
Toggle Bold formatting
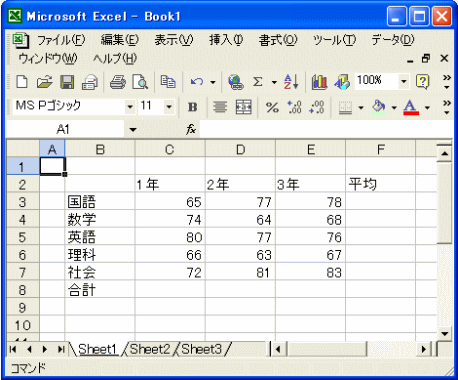[193, 107]
